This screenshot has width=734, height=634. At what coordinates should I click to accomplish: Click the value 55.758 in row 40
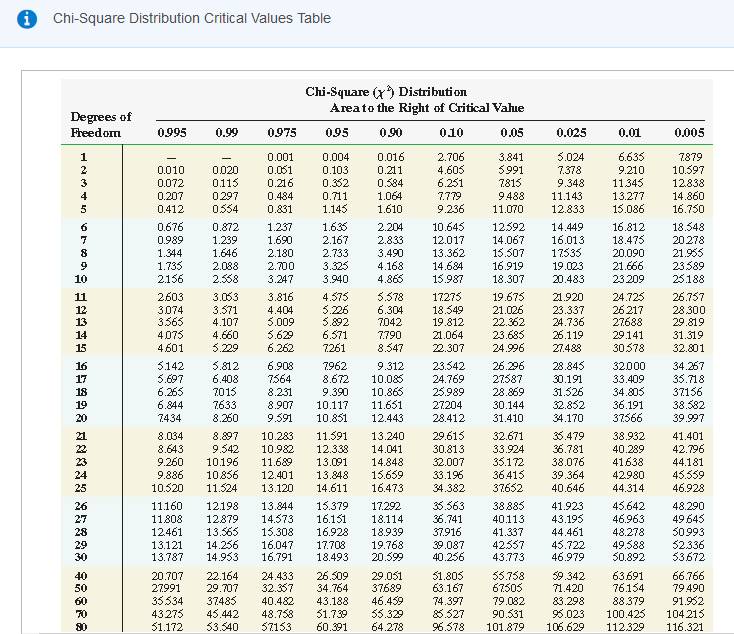(x=508, y=576)
